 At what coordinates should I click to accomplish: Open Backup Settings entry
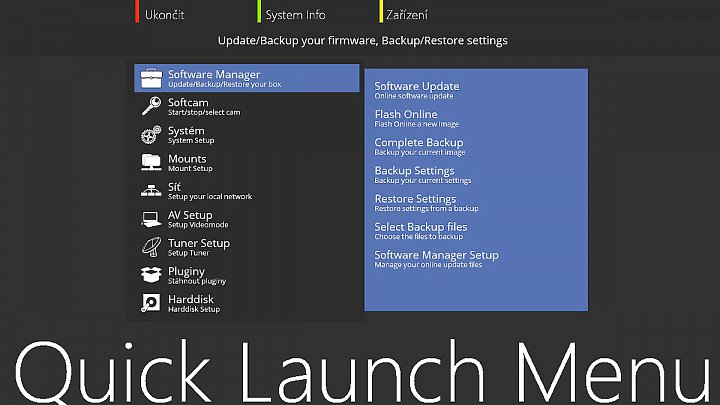(x=414, y=174)
